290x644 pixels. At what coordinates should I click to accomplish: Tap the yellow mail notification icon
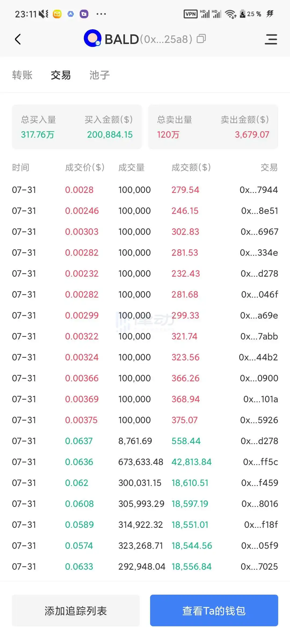tap(57, 14)
